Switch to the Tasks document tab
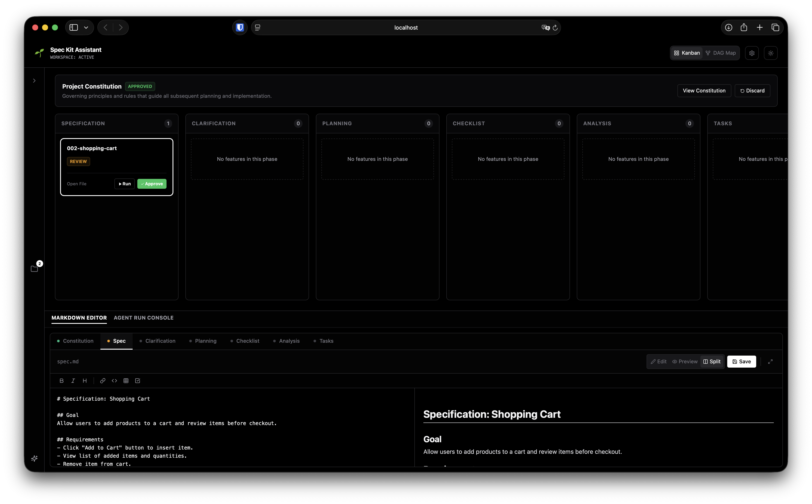 point(323,341)
